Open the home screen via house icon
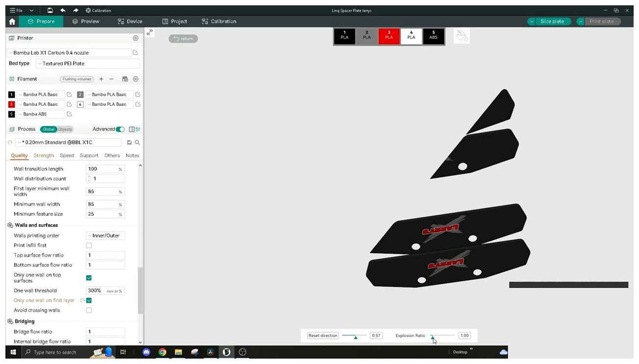 pyautogui.click(x=12, y=22)
